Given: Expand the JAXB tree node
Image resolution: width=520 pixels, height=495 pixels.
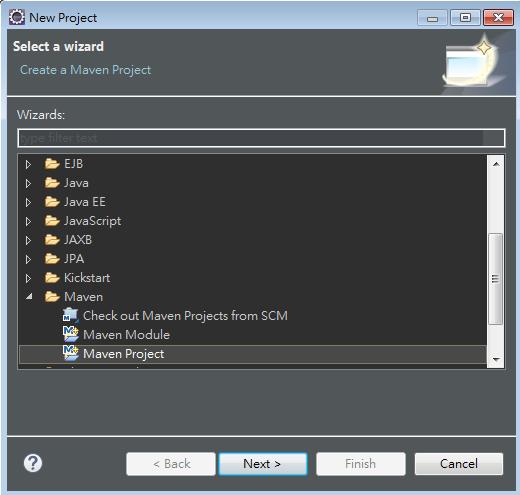Looking at the screenshot, I should tap(28, 240).
